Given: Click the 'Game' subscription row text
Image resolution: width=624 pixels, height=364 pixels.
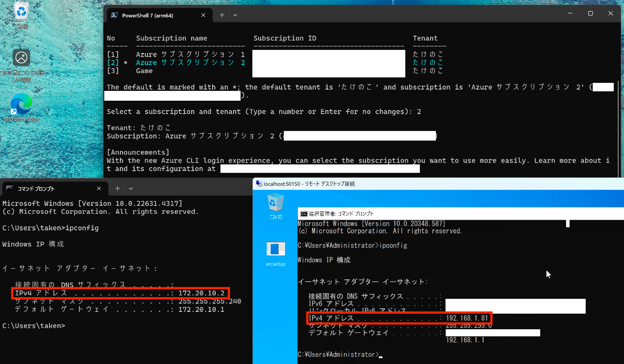Looking at the screenshot, I should pos(144,71).
